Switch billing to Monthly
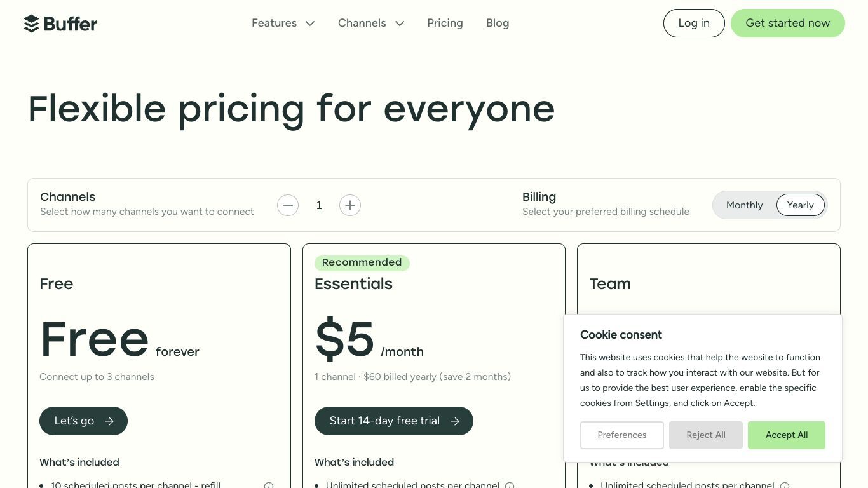868x488 pixels. tap(744, 205)
